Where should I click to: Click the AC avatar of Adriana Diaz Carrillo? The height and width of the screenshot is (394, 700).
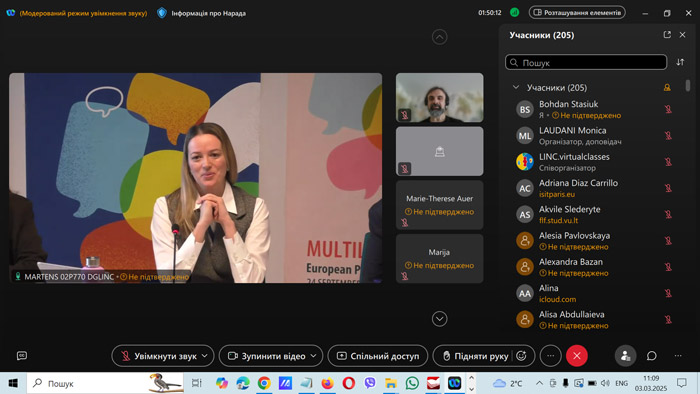pos(525,188)
